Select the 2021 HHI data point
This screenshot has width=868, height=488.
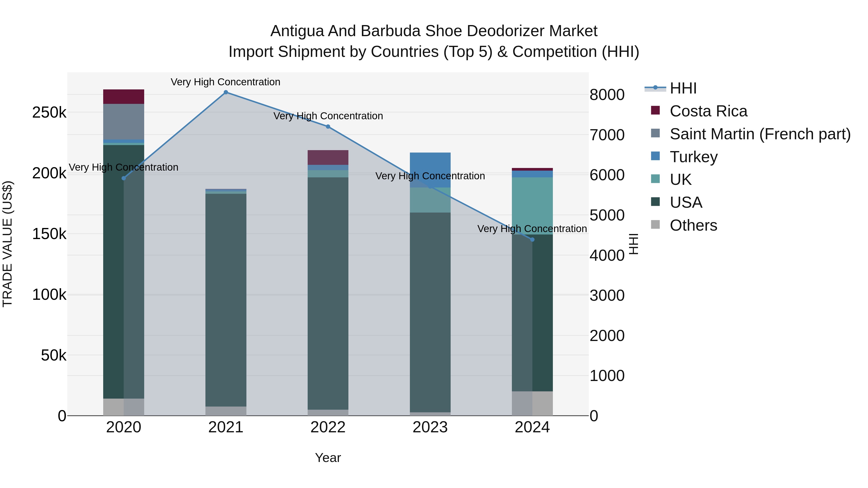pos(226,92)
